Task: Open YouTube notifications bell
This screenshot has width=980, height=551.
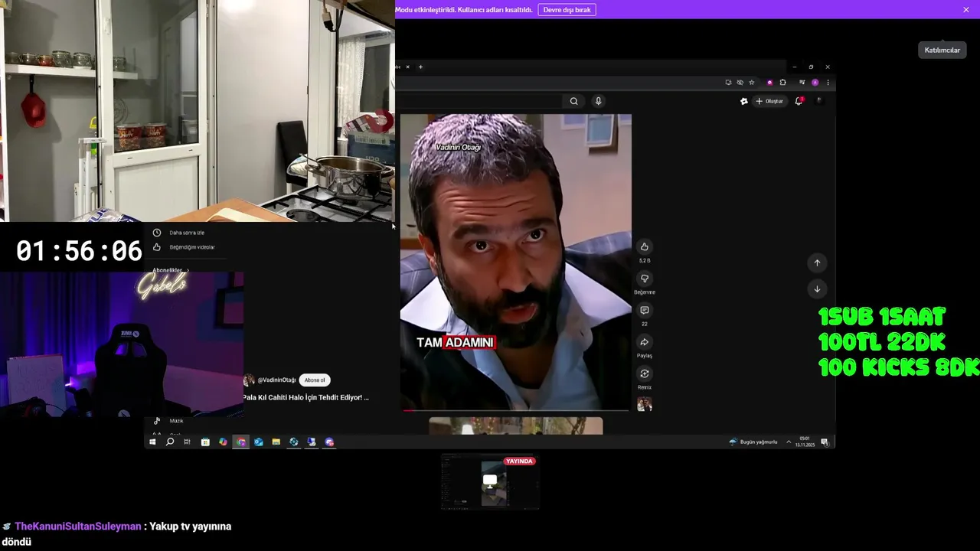Action: pyautogui.click(x=799, y=101)
